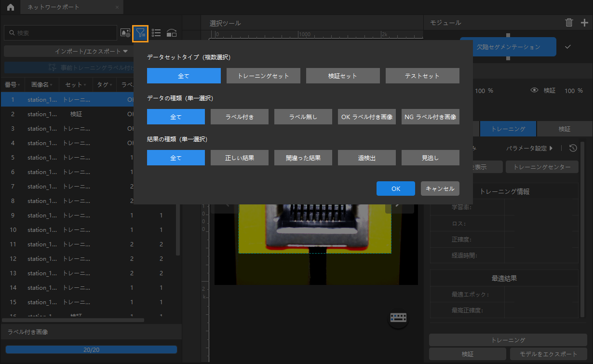Click the bottom 検証 button
Image resolution: width=593 pixels, height=364 pixels.
pyautogui.click(x=468, y=354)
